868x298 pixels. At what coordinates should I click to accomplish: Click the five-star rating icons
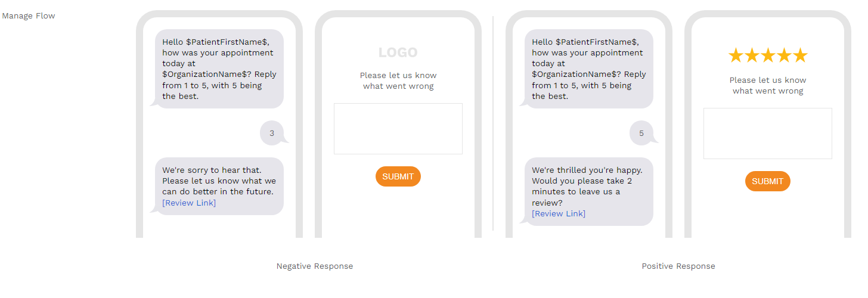[x=768, y=55]
